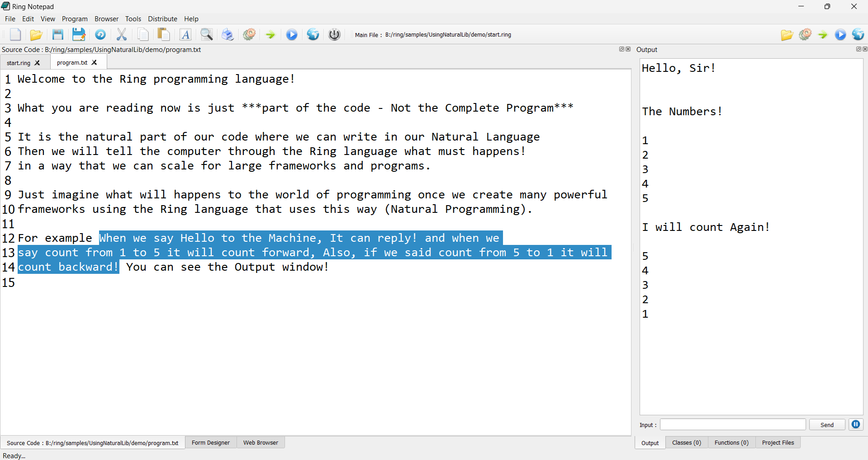Switch to the Web Browser tab

(x=261, y=442)
